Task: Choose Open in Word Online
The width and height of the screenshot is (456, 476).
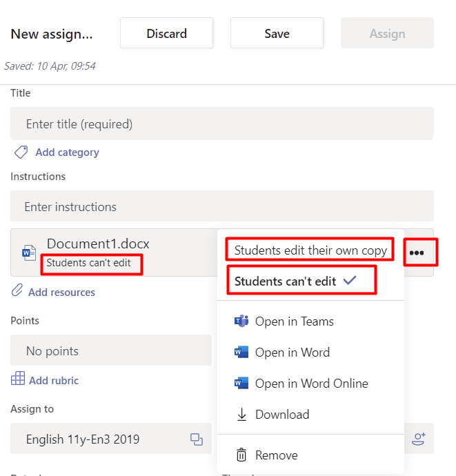Action: 311,383
